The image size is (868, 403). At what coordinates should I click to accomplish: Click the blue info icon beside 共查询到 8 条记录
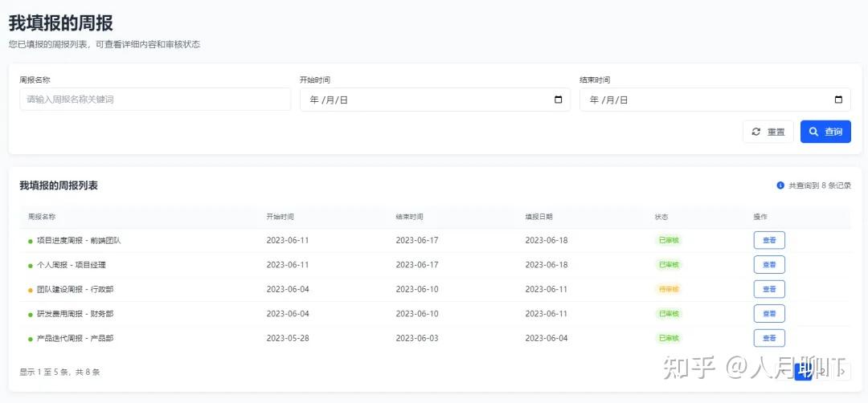point(780,185)
